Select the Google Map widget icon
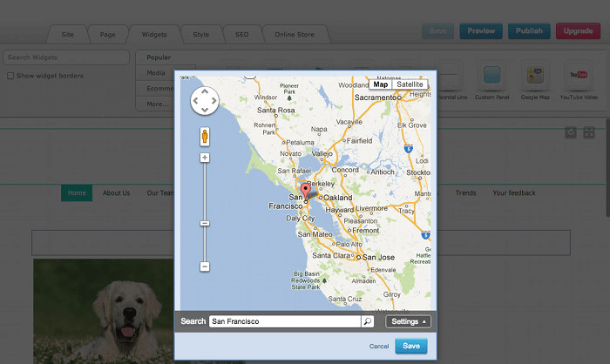 (535, 75)
